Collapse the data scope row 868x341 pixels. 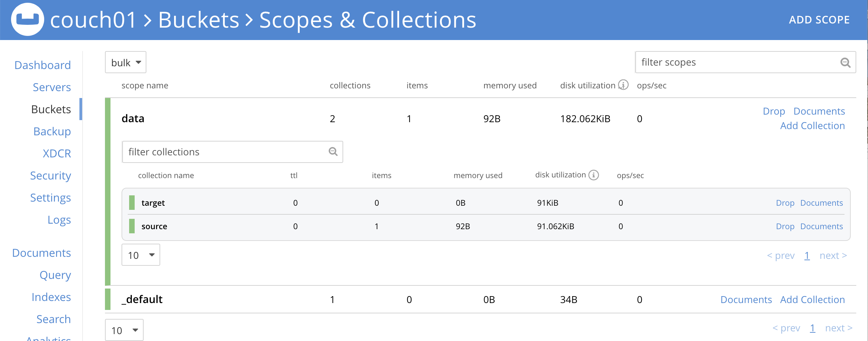tap(133, 119)
